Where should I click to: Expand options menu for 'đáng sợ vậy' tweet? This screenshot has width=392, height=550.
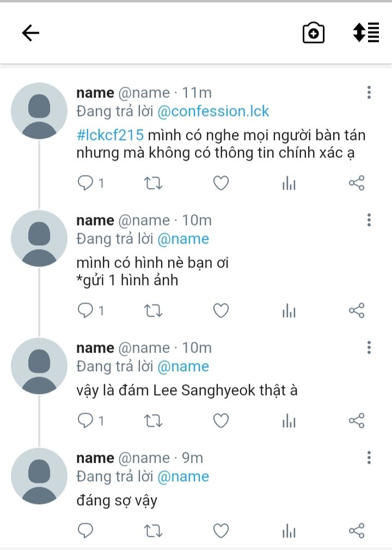[x=369, y=458]
